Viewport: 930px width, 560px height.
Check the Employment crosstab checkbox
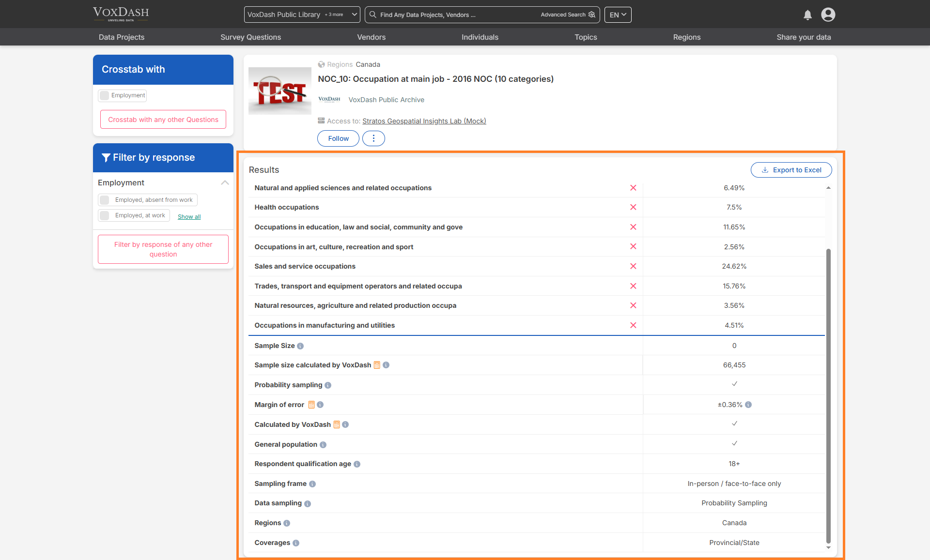pos(105,95)
